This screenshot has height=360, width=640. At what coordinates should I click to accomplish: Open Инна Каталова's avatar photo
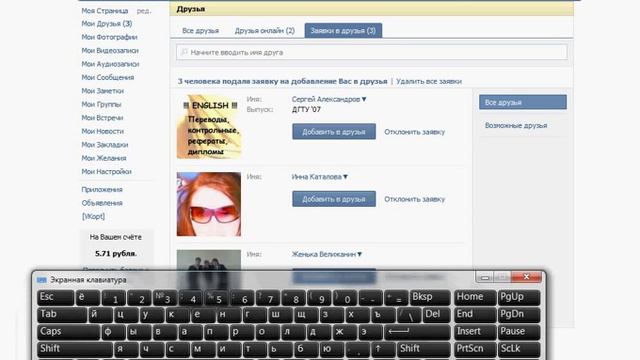(209, 204)
